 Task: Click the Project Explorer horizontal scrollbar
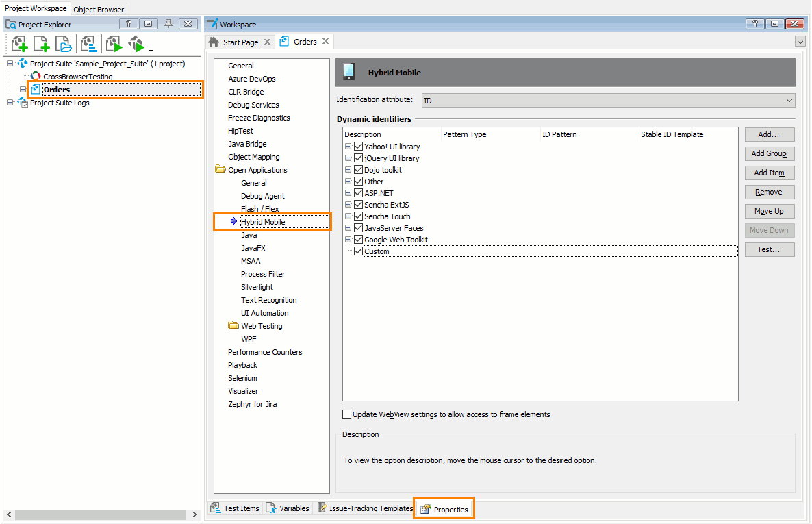tap(100, 514)
